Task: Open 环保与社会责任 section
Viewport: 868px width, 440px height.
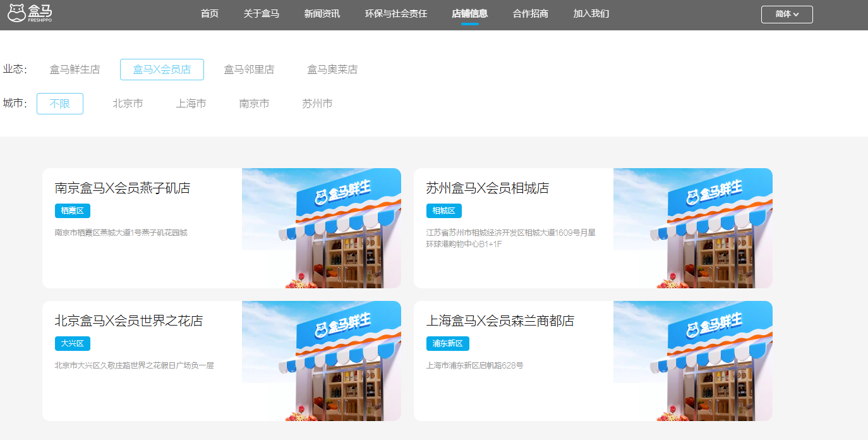Action: pyautogui.click(x=395, y=14)
